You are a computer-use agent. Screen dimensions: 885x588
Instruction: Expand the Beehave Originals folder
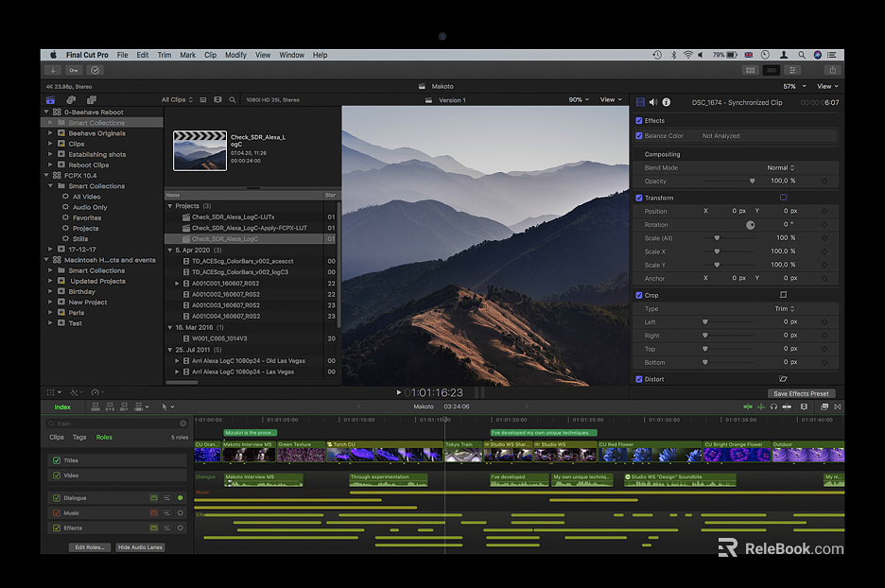point(51,133)
